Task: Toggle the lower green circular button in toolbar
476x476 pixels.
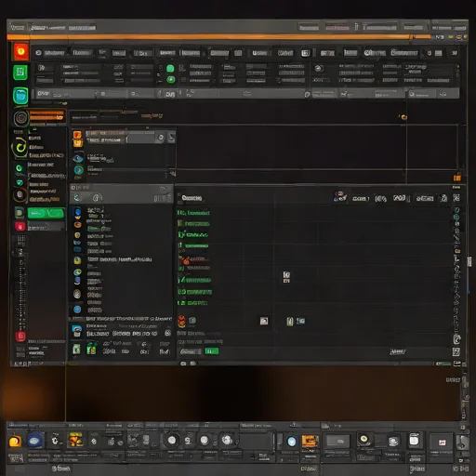Action: point(171,80)
